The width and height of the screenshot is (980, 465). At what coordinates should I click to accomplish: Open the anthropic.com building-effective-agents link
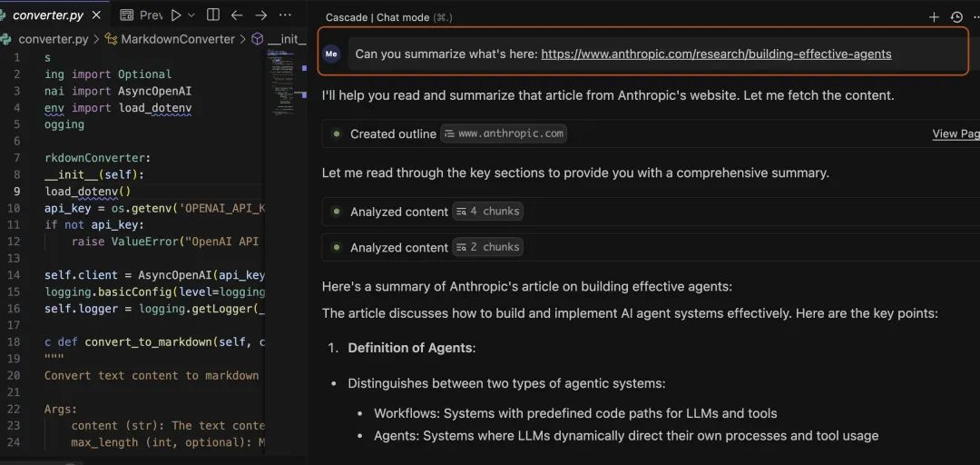716,54
